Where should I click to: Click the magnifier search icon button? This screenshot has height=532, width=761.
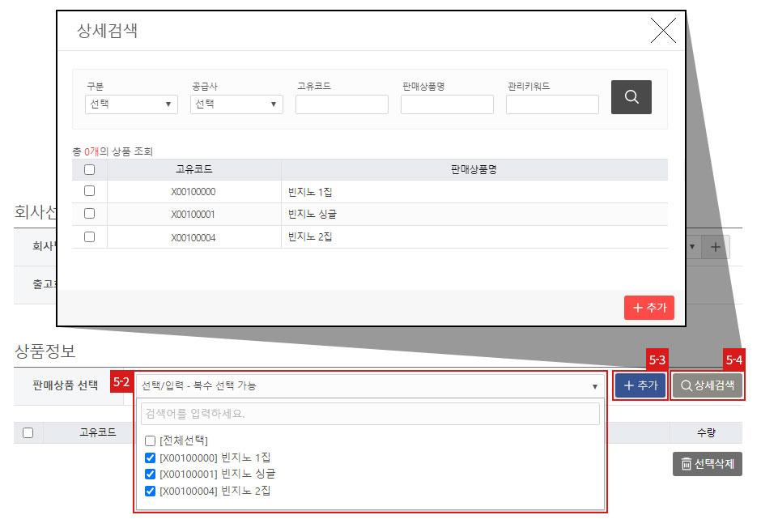(631, 96)
